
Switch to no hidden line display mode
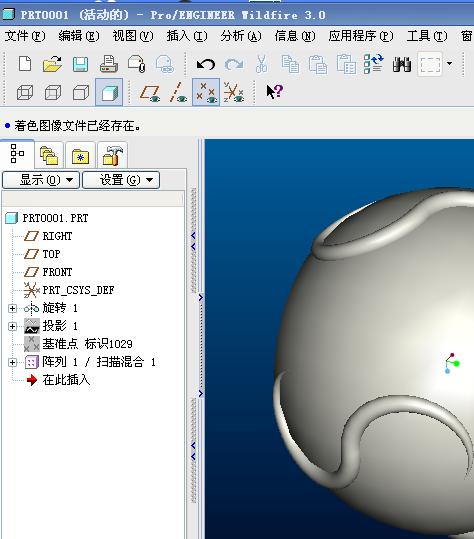pyautogui.click(x=81, y=92)
